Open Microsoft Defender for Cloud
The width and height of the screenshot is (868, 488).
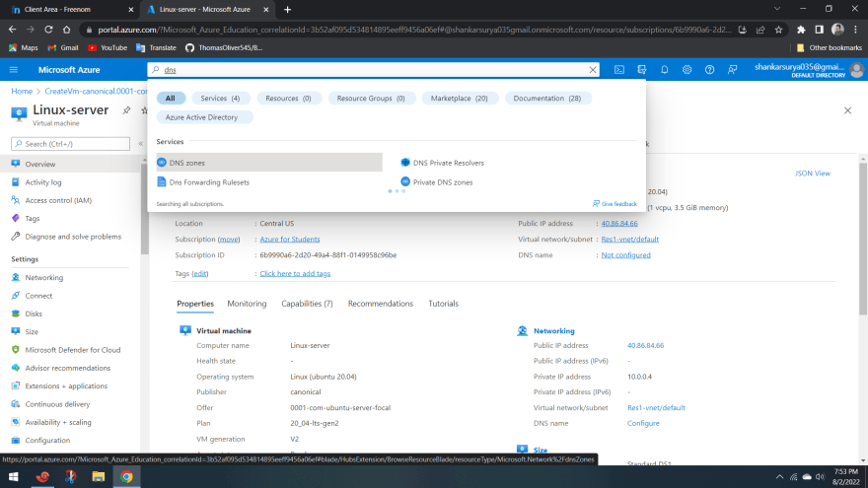tap(72, 350)
